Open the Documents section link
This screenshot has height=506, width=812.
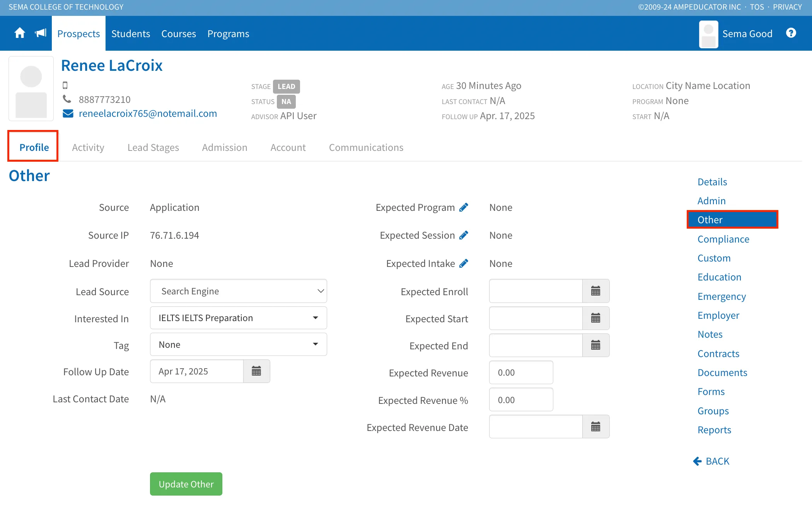[x=722, y=373]
